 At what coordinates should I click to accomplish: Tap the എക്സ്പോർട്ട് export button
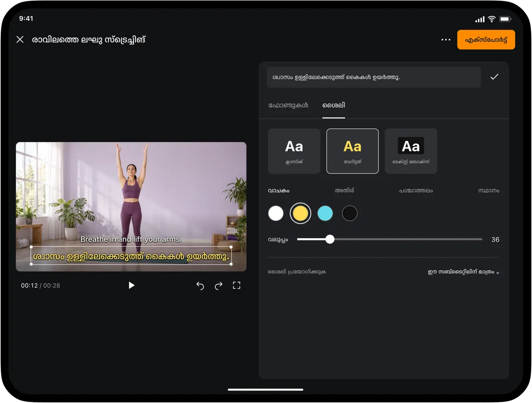coord(486,40)
